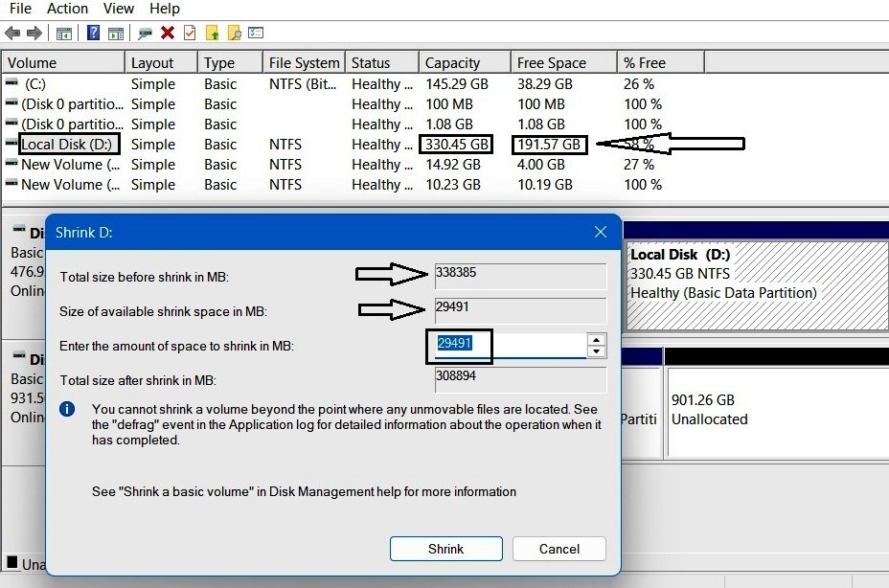This screenshot has height=588, width=889.
Task: Click the 145.29 GB capacity cell
Action: [x=457, y=84]
